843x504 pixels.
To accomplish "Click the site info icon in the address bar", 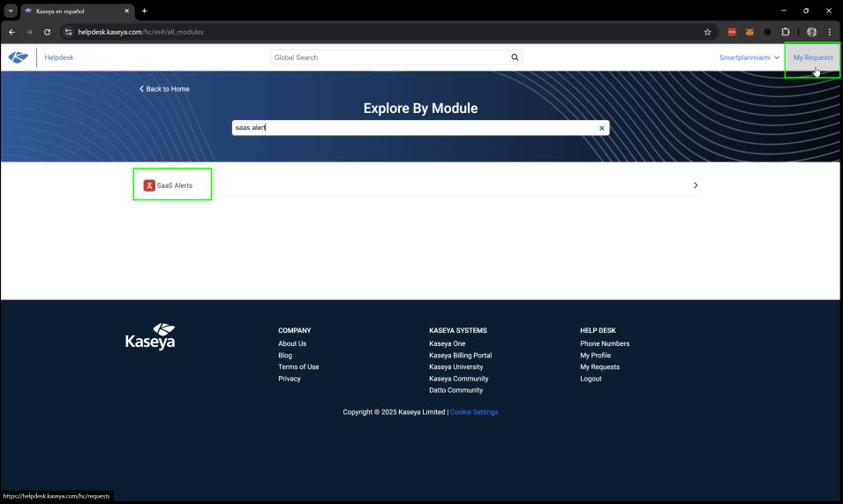I will coord(68,33).
